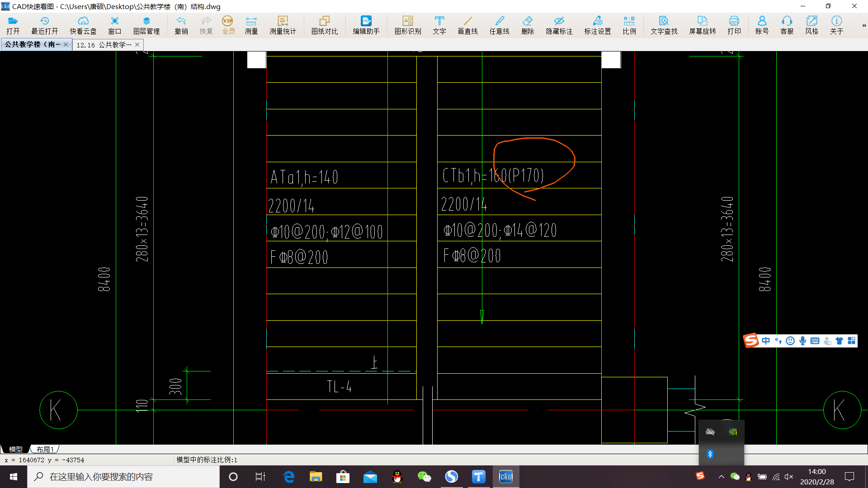Open the Mail app from taskbar
The width and height of the screenshot is (868, 488).
[370, 477]
